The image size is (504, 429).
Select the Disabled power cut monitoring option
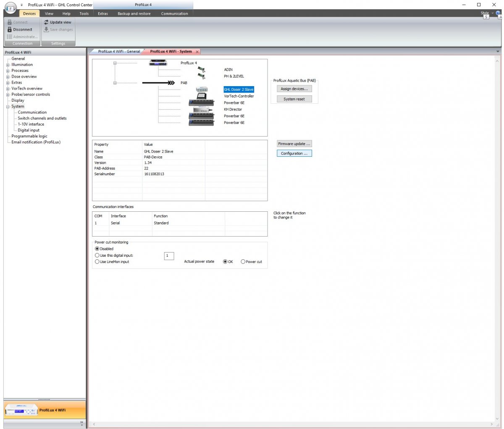(97, 249)
